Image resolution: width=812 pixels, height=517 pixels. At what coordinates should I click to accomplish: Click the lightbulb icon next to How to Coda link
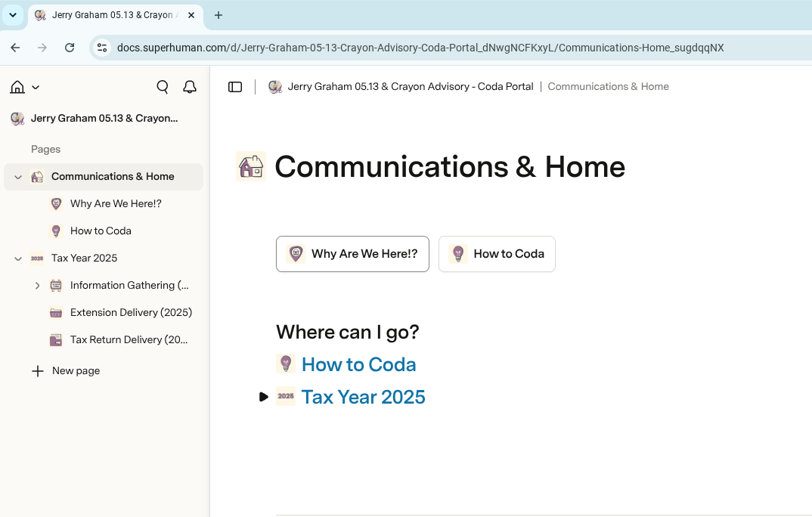coord(286,364)
